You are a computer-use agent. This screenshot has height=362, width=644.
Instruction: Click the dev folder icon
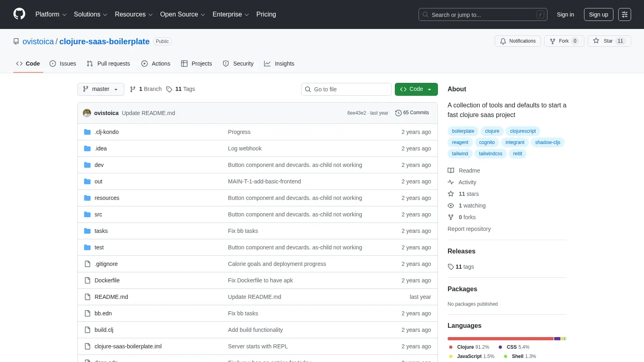87,165
